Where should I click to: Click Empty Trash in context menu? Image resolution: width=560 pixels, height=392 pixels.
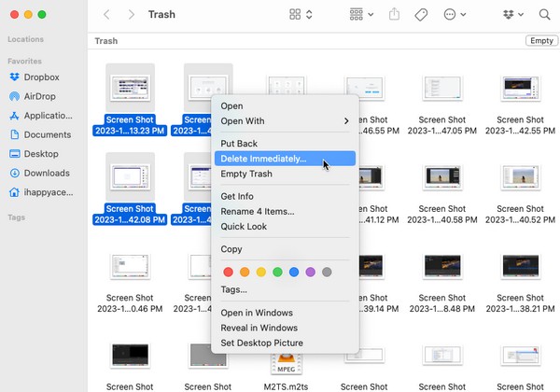[246, 174]
